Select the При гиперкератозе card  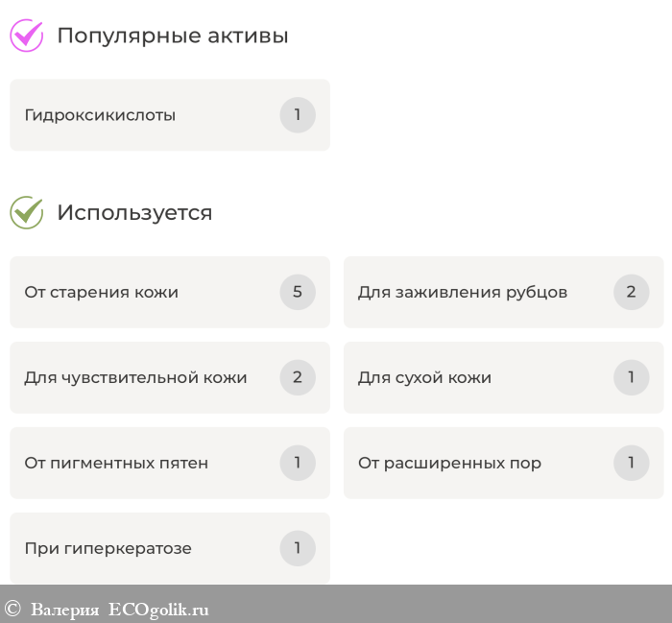(x=144, y=548)
